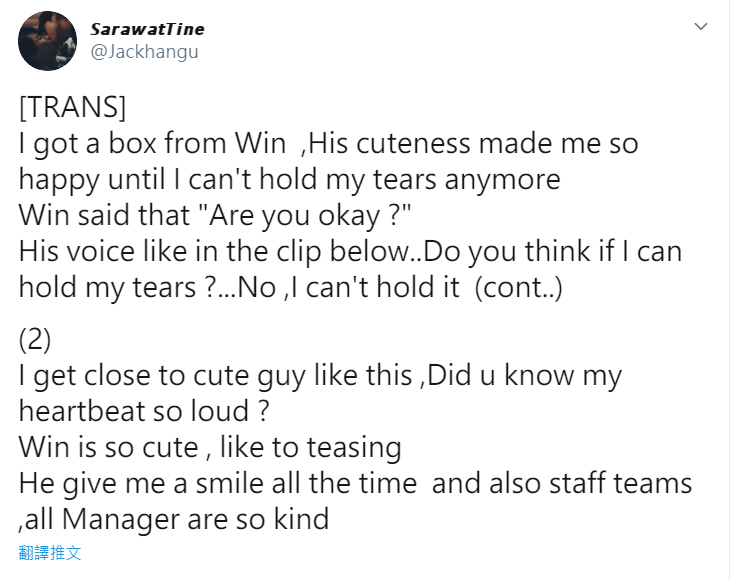The width and height of the screenshot is (731, 581).
Task: Click the [TRANS] tag in the tweet
Action: coord(73,107)
